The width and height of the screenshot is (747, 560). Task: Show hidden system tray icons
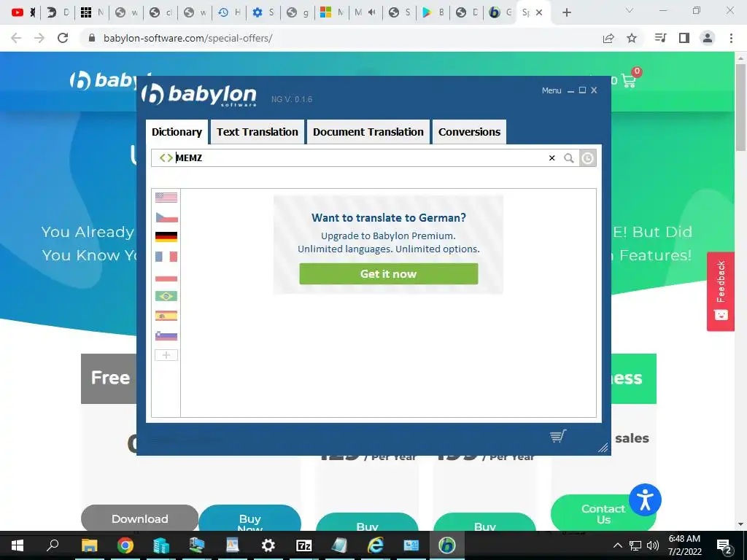617,545
